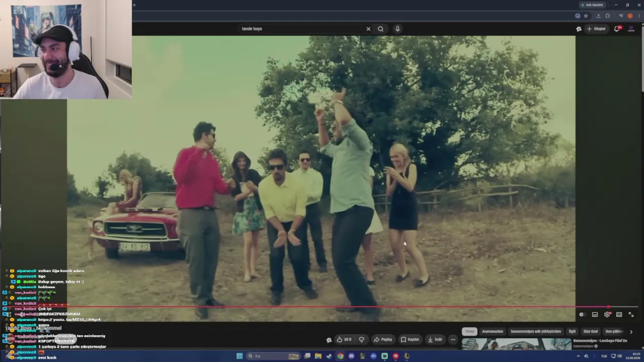Viewport: 644px width, 362px height.
Task: Click into the 'tandır boys' search field
Action: tap(302, 29)
